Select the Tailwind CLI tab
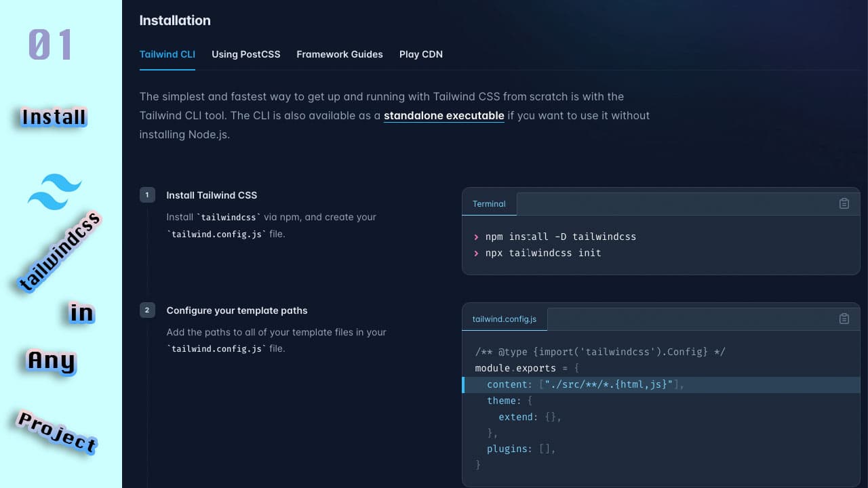 pos(167,54)
